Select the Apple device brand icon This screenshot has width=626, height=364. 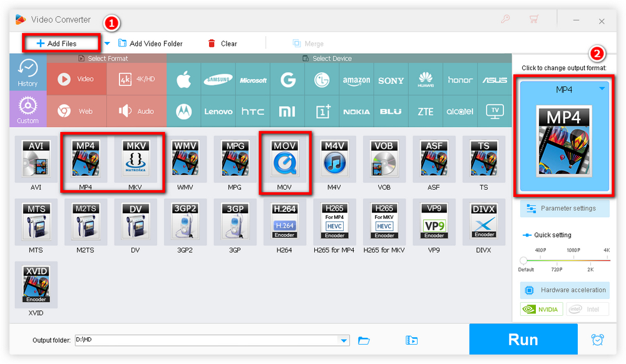[x=183, y=79]
